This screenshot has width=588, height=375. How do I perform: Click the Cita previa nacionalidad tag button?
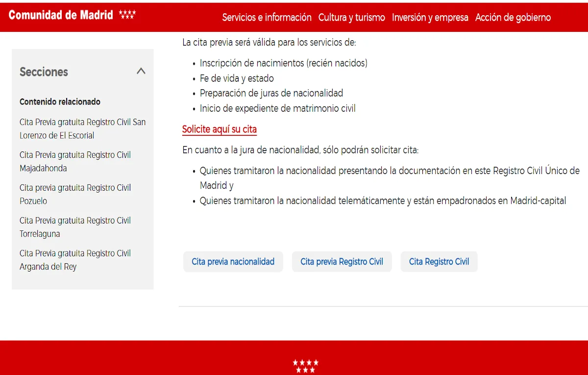click(x=233, y=261)
